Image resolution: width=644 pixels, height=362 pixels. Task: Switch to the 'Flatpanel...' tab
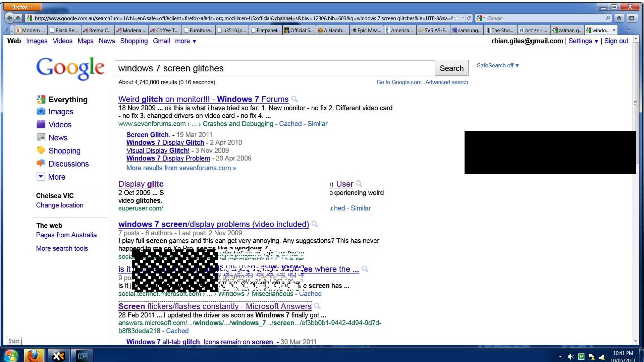(265, 30)
